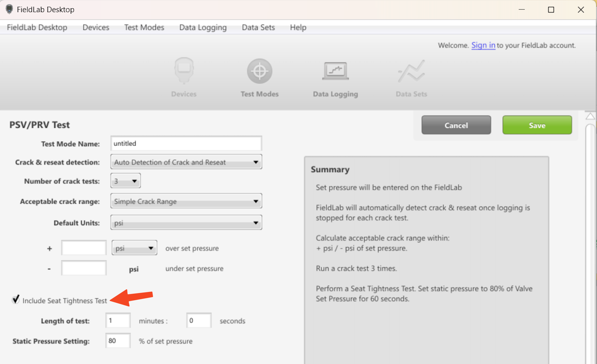This screenshot has height=364, width=597.
Task: Click the under set pressure value field
Action: coord(84,268)
